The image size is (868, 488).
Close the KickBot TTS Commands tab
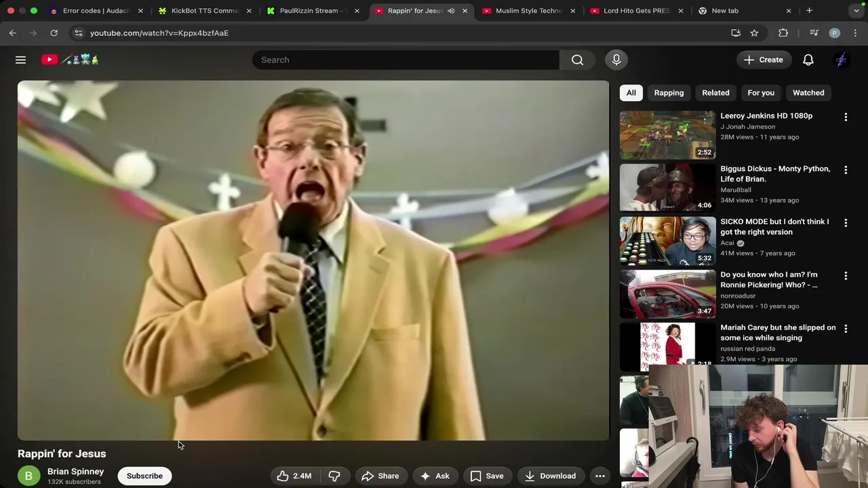(x=249, y=11)
